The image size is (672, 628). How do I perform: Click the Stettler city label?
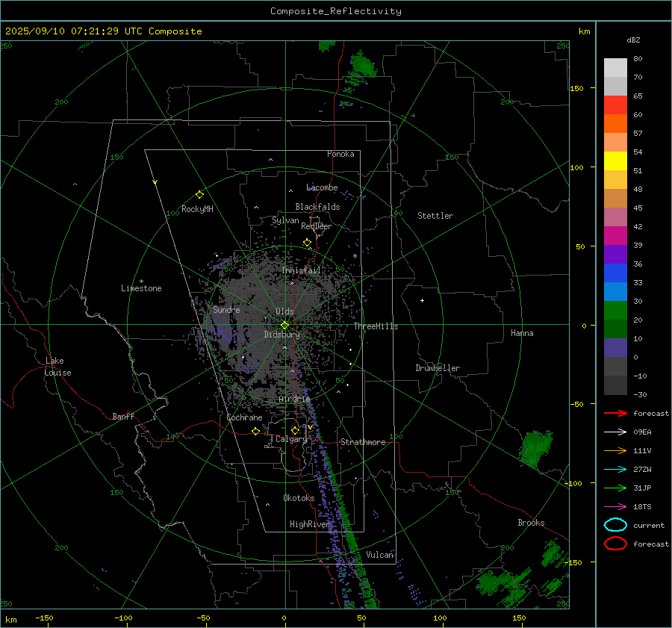coord(435,216)
